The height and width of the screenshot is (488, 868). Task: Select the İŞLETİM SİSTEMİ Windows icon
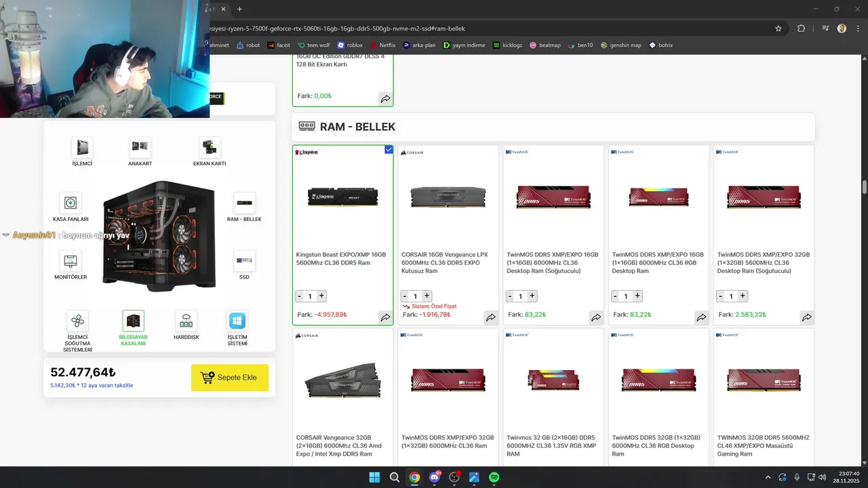(x=237, y=321)
